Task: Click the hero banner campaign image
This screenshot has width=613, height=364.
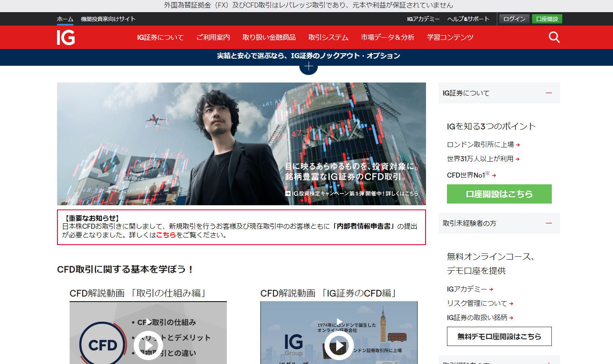Action: (x=241, y=144)
